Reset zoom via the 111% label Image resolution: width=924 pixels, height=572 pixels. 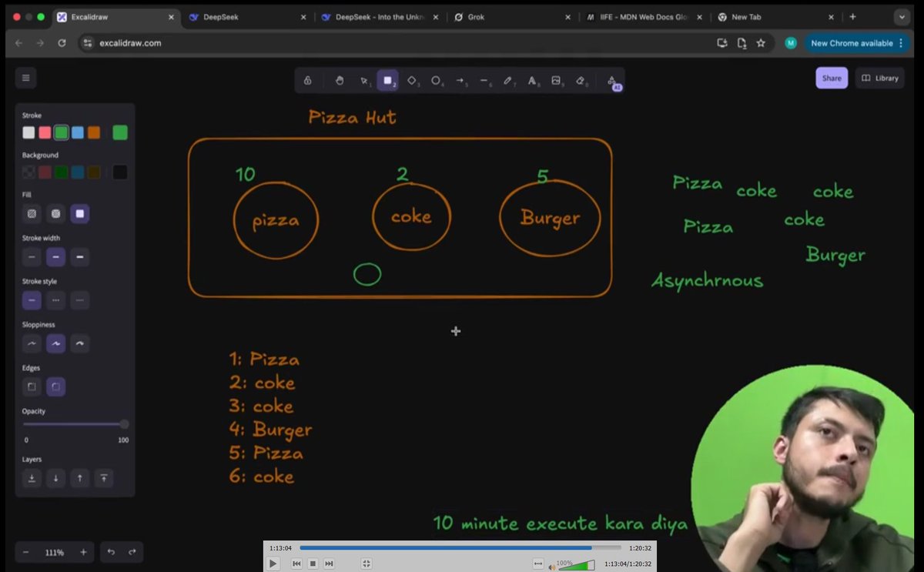(x=55, y=552)
